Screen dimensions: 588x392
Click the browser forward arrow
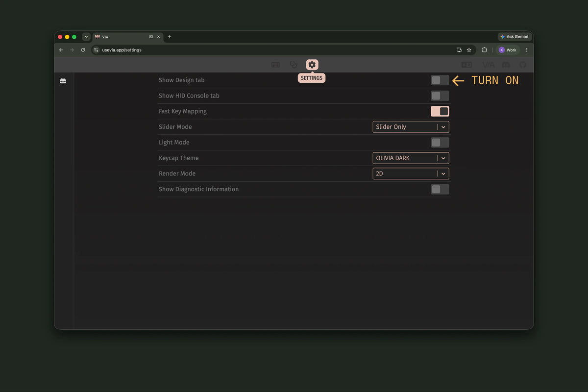point(72,50)
